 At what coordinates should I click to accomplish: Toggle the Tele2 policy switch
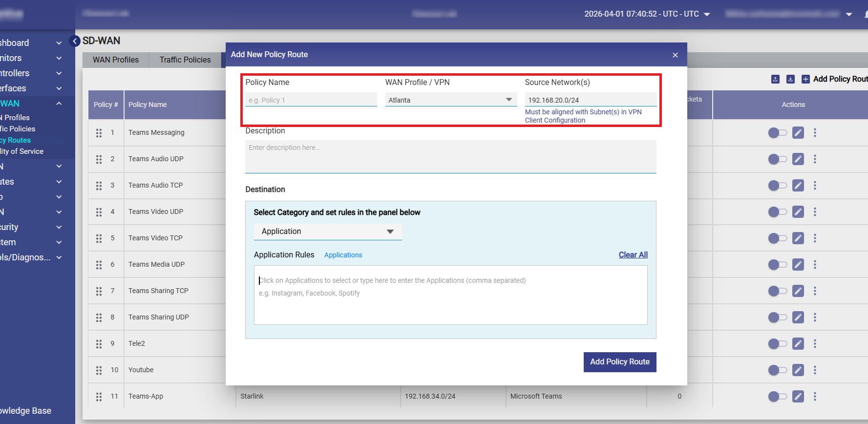tap(777, 344)
